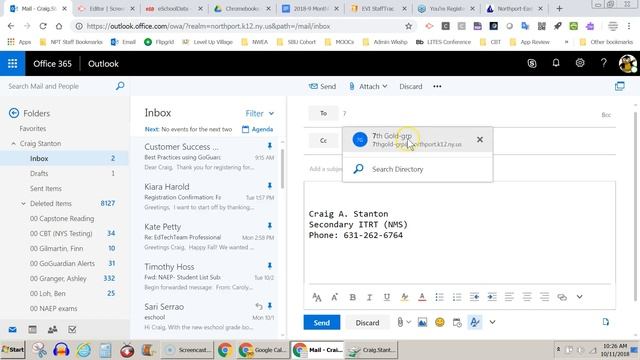Collapse the Deleted Items folder
The width and height of the screenshot is (640, 360).
23,203
